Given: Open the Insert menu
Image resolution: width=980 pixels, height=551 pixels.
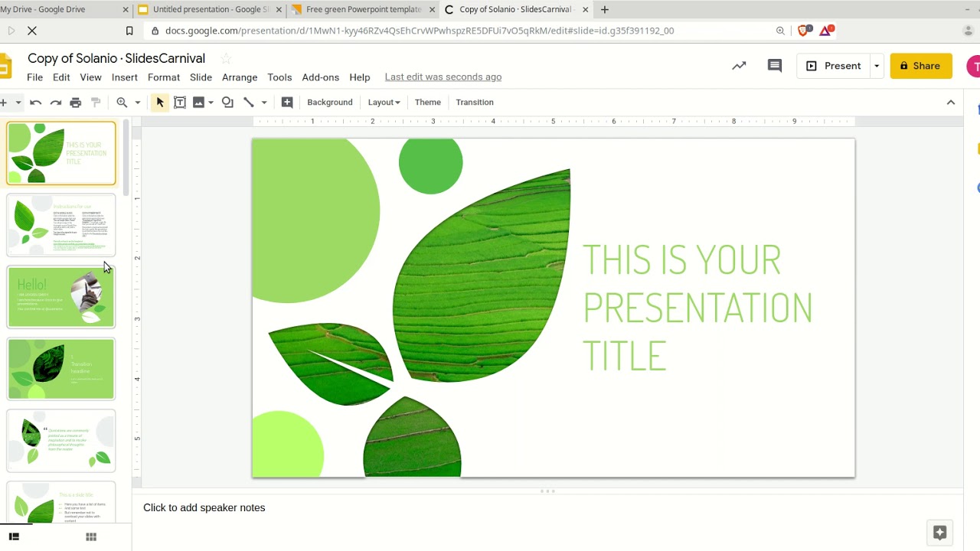Looking at the screenshot, I should click(125, 77).
